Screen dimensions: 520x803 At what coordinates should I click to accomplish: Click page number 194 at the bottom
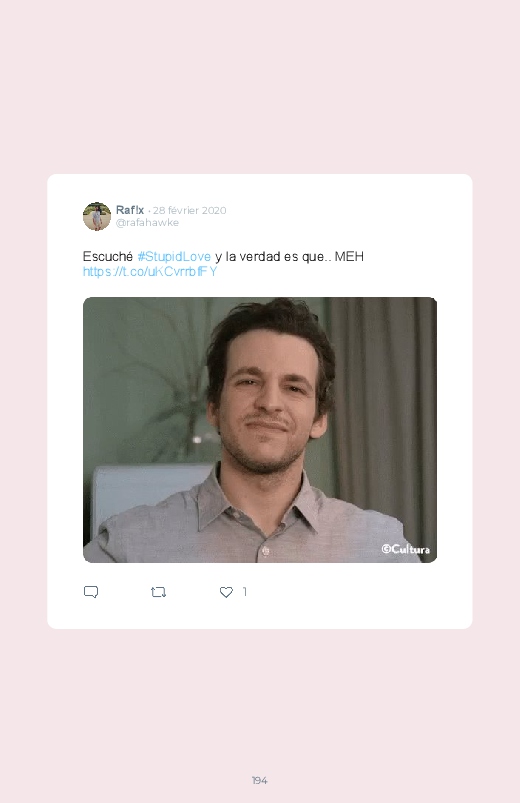click(260, 780)
